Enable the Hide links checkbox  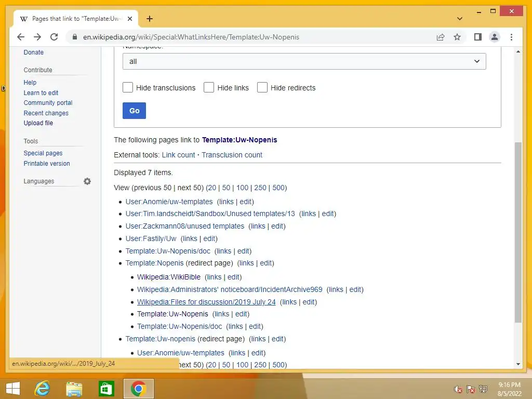point(209,87)
